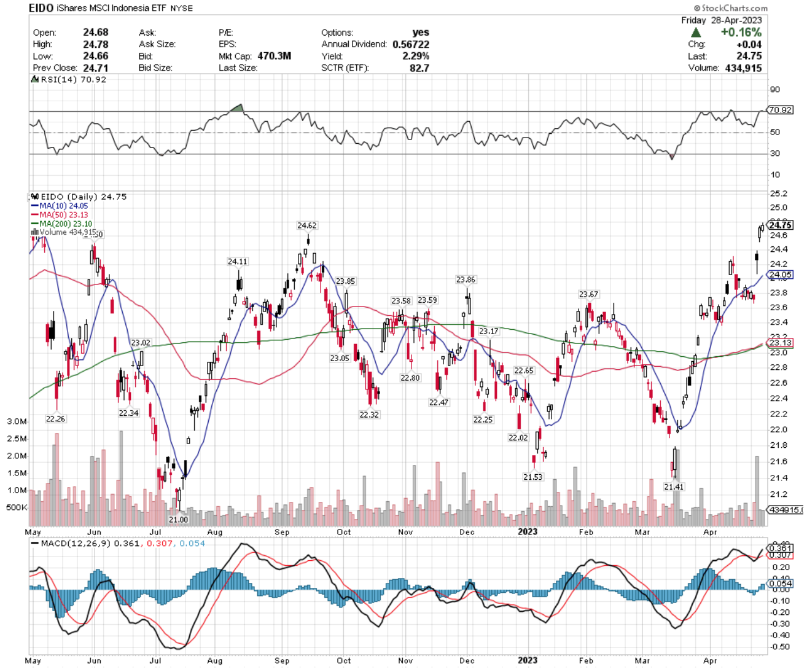Click the +0.16% percent change
Screen dimensions: 807x672
coord(741,33)
